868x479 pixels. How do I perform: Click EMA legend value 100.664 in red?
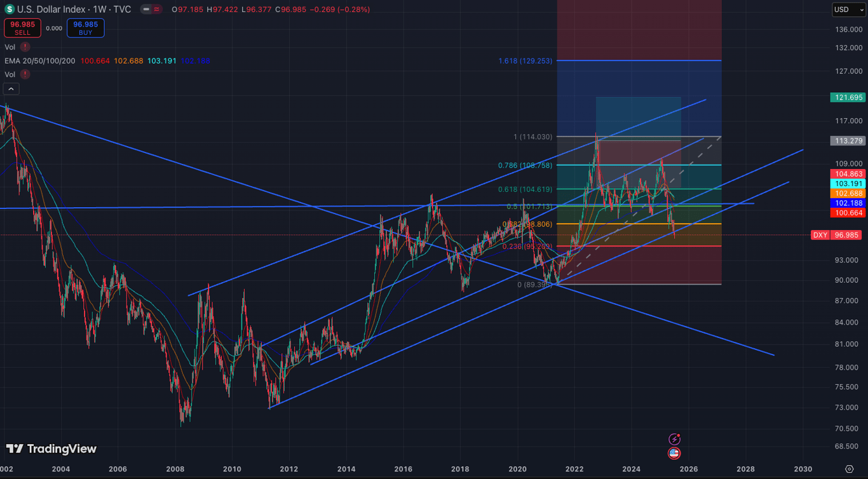[95, 61]
